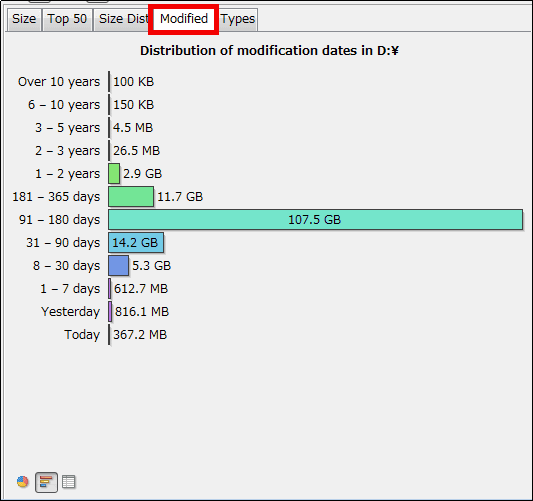
Task: Select the 11.7 GB green bar
Action: pos(131,196)
